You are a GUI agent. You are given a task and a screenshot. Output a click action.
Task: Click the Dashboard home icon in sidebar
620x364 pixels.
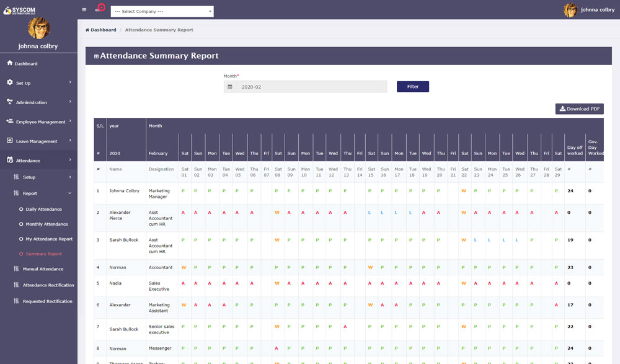tap(9, 63)
